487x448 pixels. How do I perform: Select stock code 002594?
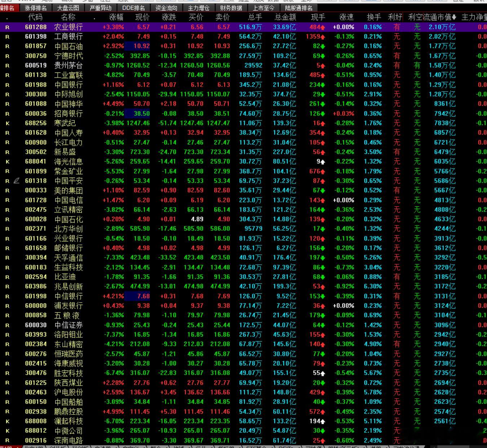coord(36,277)
